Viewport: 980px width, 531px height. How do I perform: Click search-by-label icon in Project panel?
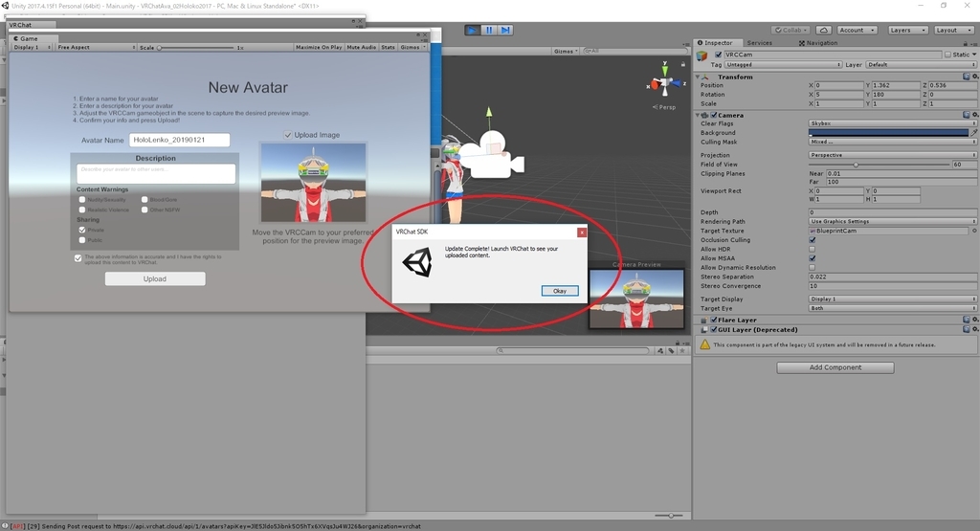671,350
